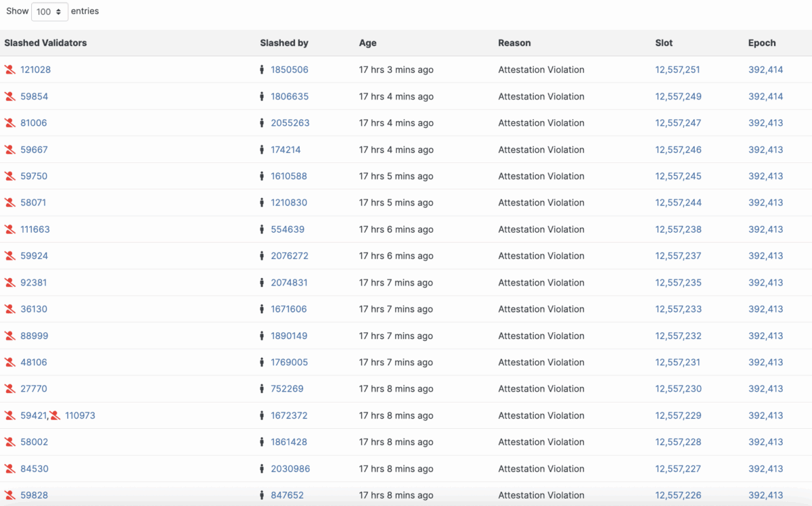Click Attestation Violation reason in 84530 row
Image resolution: width=812 pixels, height=506 pixels.
click(541, 468)
